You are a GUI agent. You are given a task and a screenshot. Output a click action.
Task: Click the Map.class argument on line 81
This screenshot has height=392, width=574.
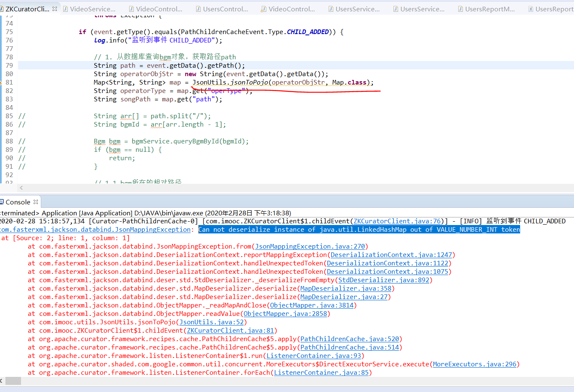349,82
